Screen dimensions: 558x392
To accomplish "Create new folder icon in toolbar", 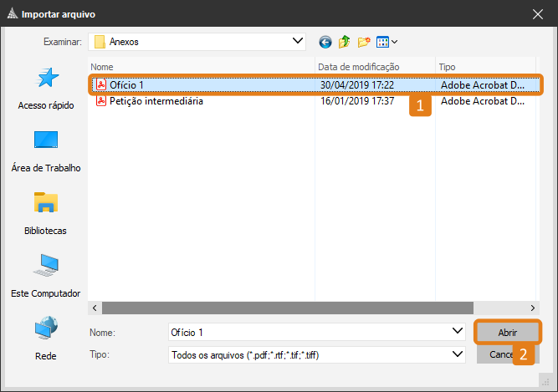I will pos(364,41).
